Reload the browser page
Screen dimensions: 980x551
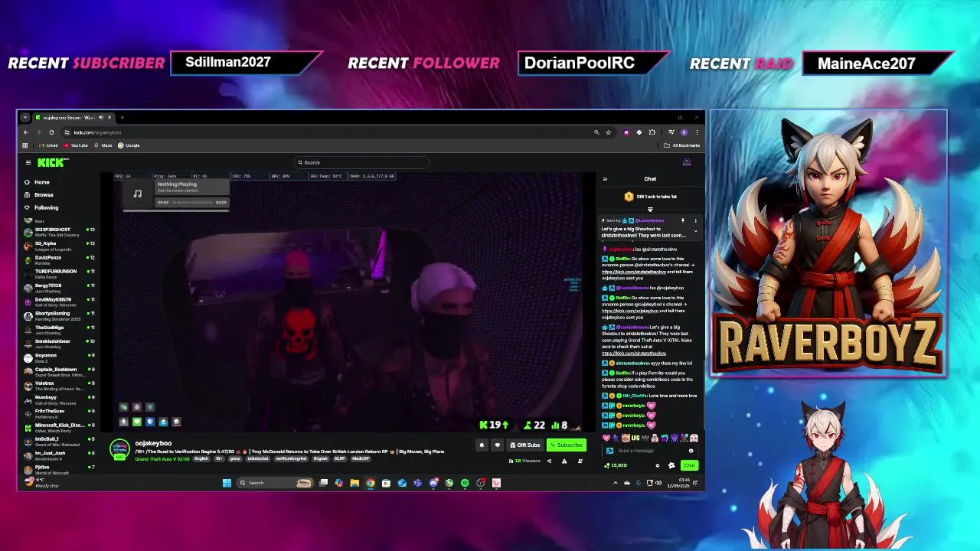point(51,132)
